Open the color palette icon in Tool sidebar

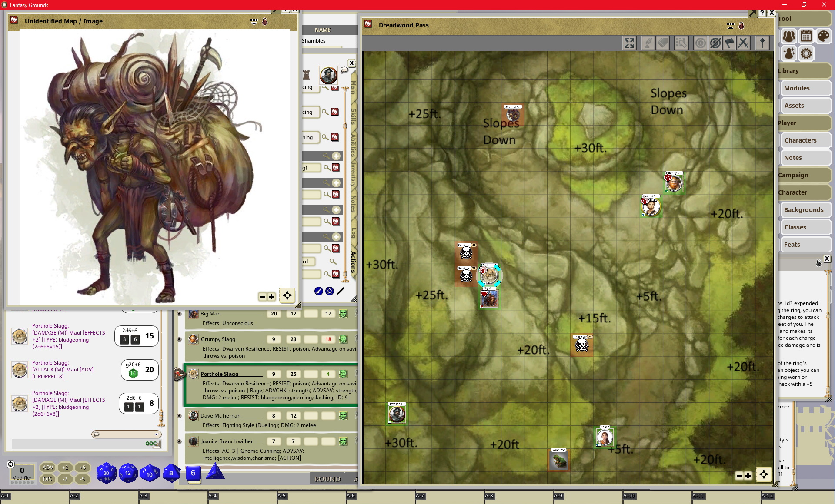pyautogui.click(x=823, y=36)
